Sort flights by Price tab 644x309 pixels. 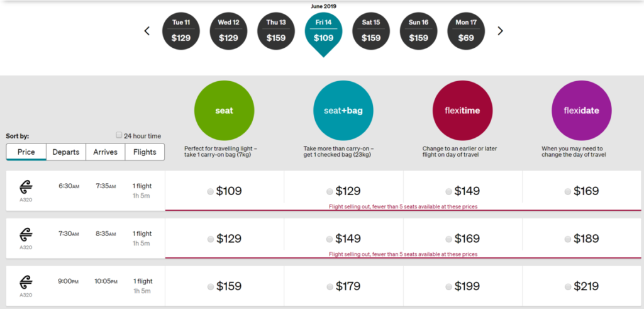[x=26, y=152]
